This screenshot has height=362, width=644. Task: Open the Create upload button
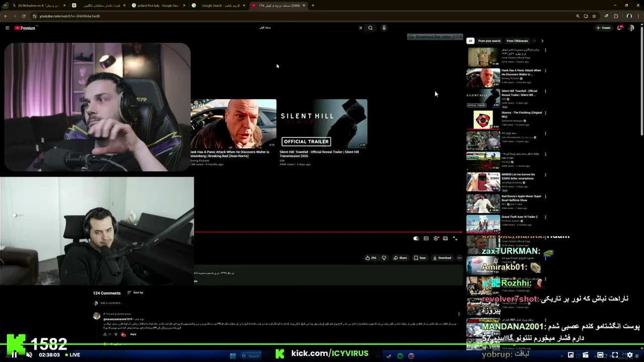[x=603, y=28]
